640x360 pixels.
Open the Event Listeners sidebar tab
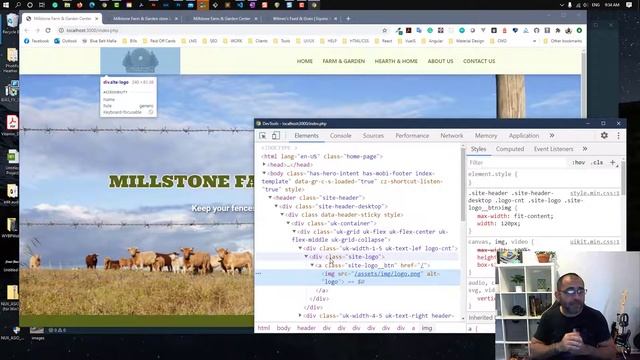(x=553, y=149)
